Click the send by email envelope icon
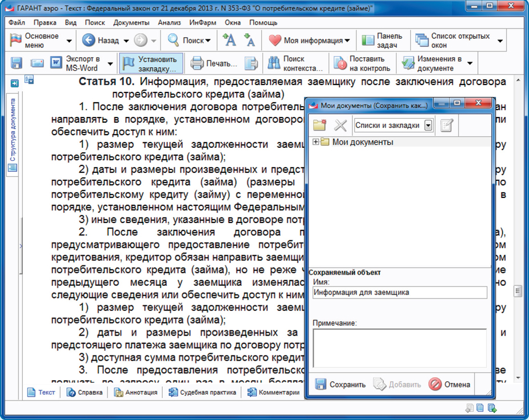This screenshot has width=529, height=420. (x=37, y=63)
